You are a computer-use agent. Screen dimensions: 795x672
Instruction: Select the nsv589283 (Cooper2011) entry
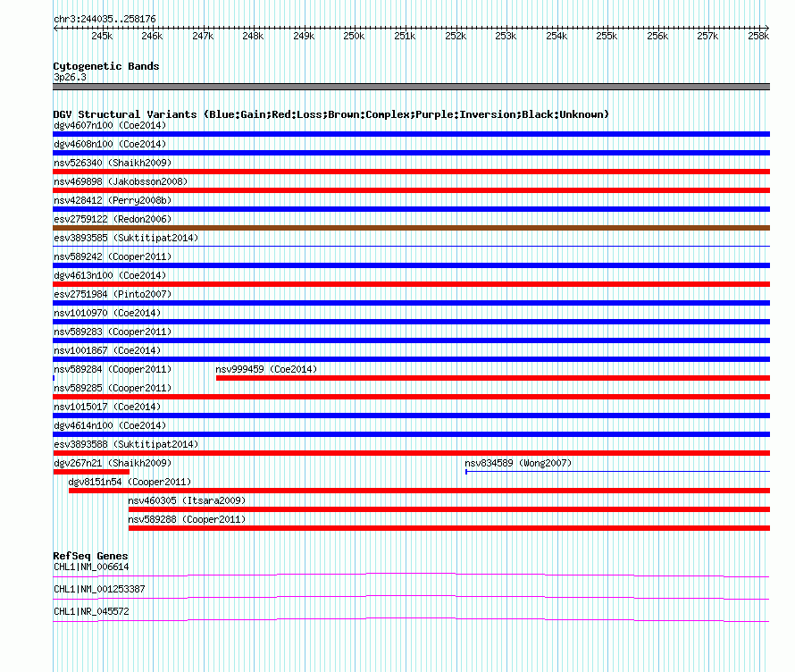[113, 332]
